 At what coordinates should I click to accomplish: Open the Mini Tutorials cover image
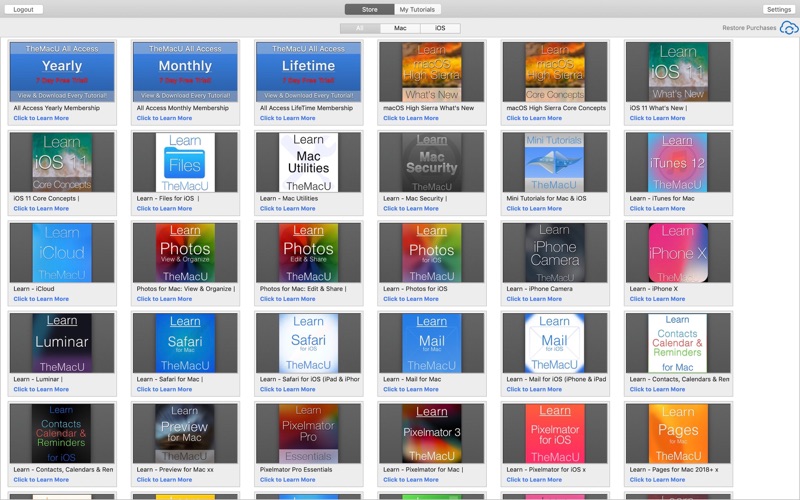coord(555,162)
